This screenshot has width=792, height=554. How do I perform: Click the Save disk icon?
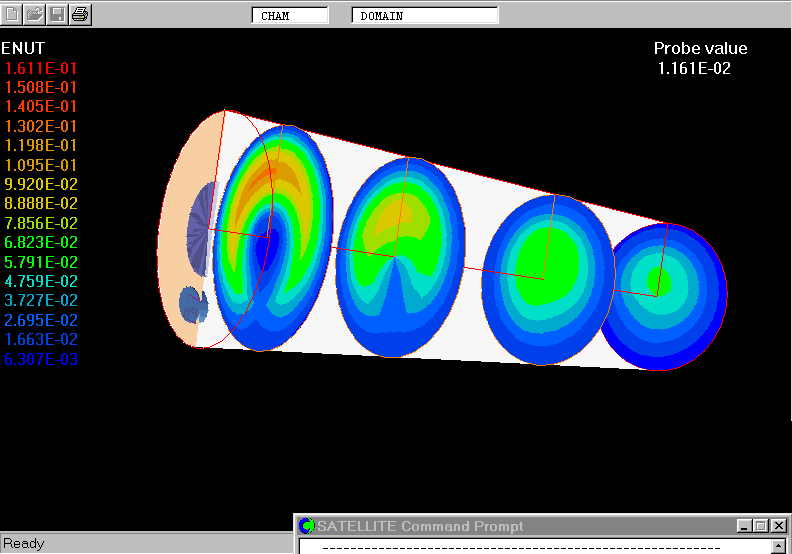pos(58,14)
